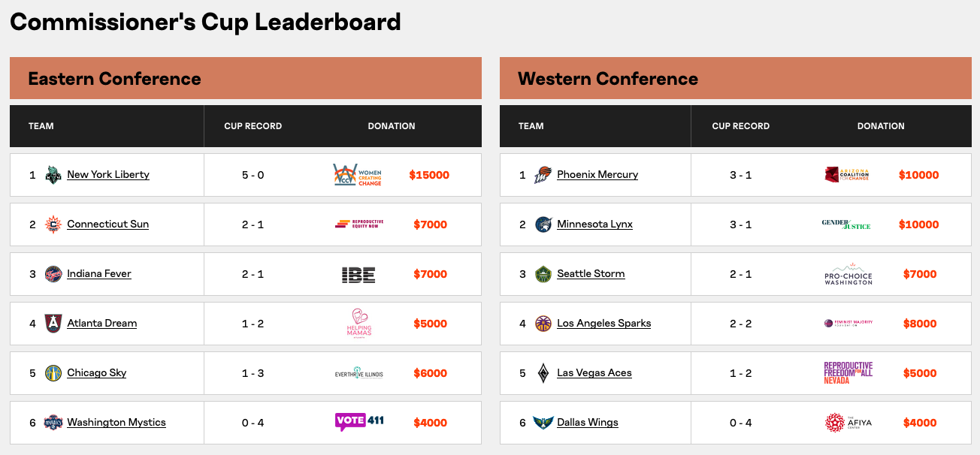Image resolution: width=980 pixels, height=455 pixels.
Task: Click the Atlanta Dream team logo
Action: tap(53, 324)
